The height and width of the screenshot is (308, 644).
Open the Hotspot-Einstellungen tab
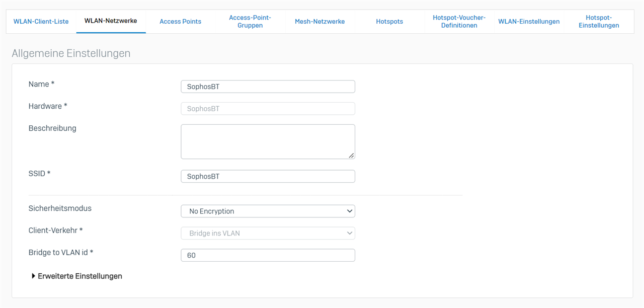point(599,22)
